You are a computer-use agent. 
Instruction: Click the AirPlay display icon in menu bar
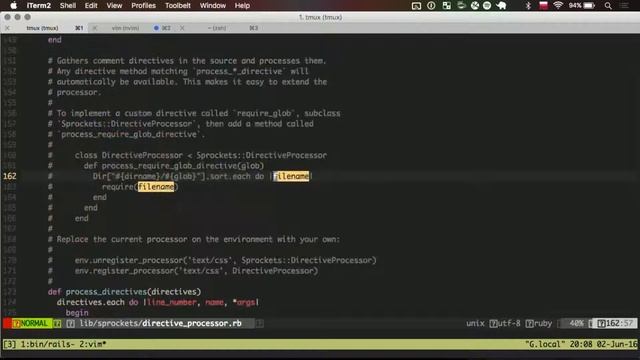tap(416, 5)
